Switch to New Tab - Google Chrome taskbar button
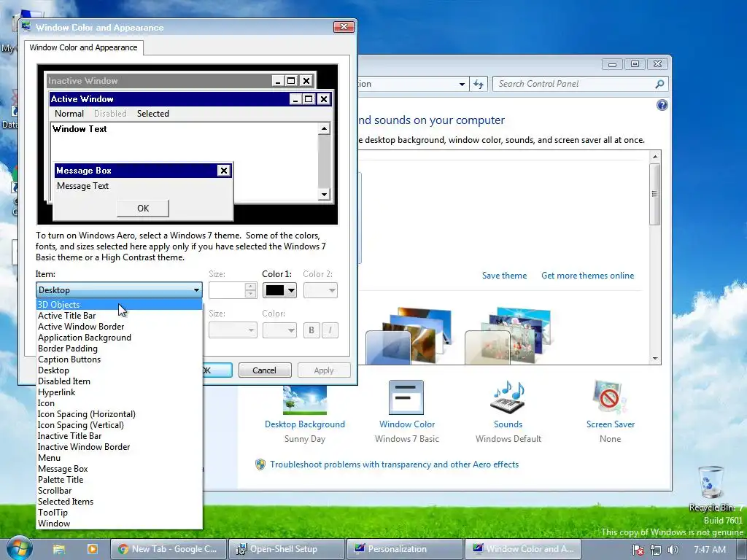747x560 pixels. pos(168,549)
